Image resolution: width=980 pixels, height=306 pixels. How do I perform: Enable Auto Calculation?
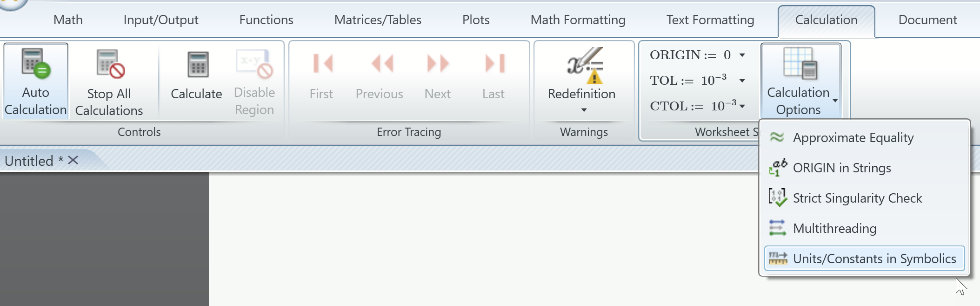click(35, 82)
